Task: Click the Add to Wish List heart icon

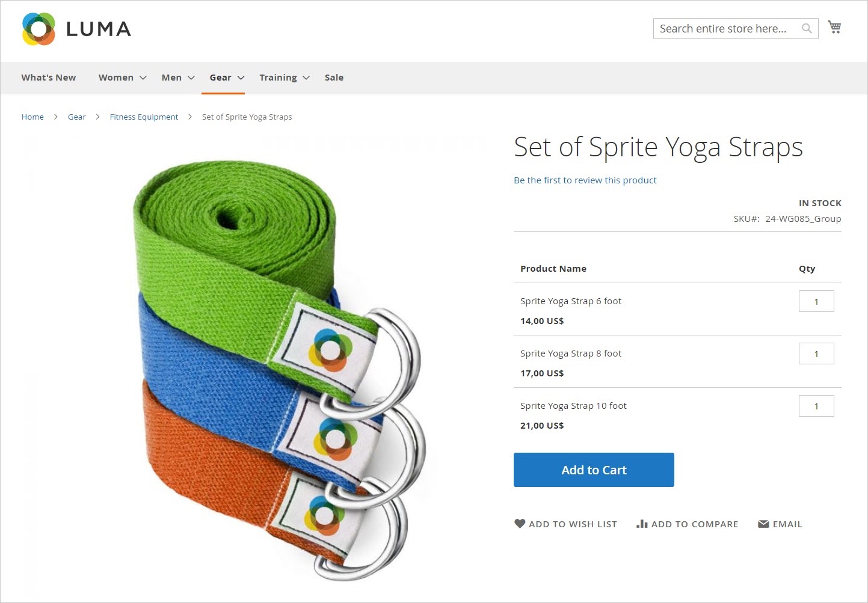Action: click(520, 524)
